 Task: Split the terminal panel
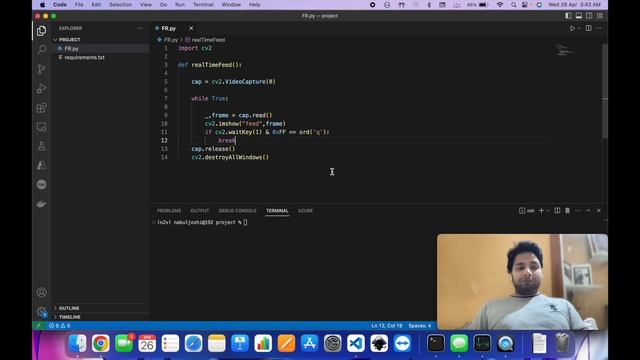pyautogui.click(x=557, y=211)
